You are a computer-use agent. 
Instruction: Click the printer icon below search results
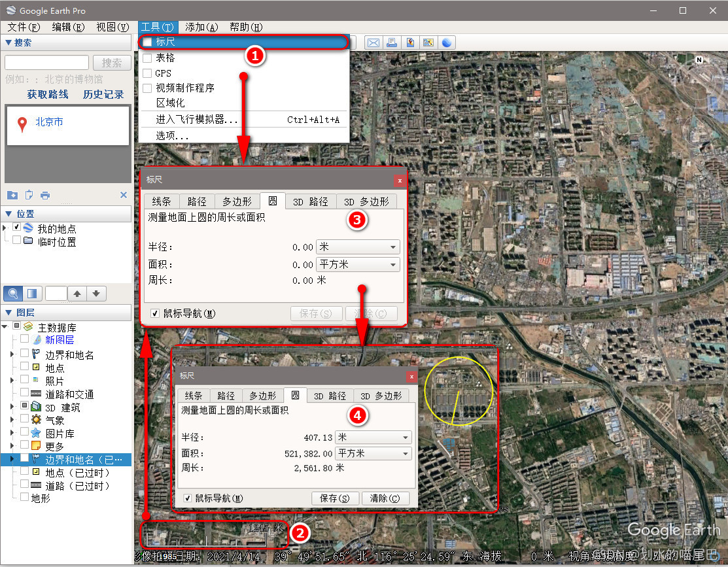point(45,195)
